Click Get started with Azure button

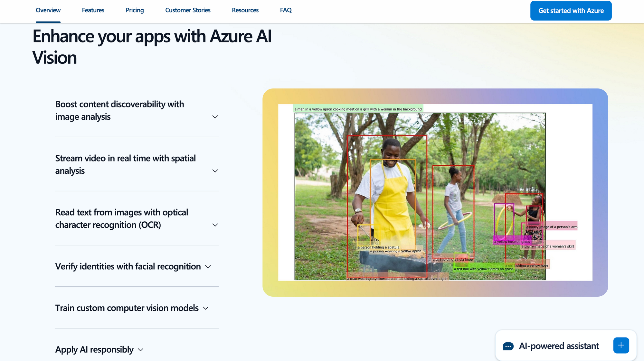coord(571,10)
